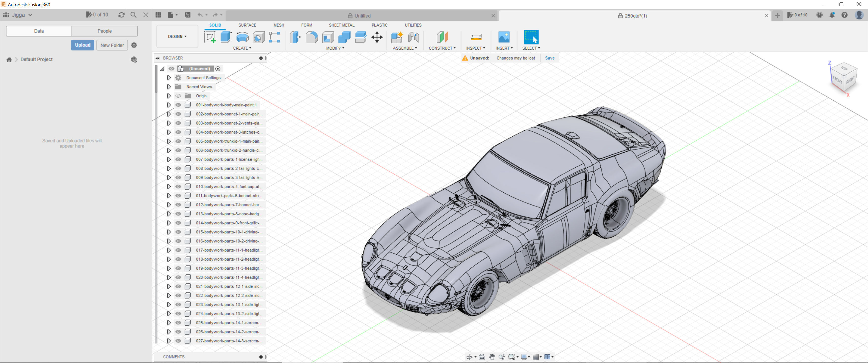This screenshot has width=868, height=363.
Task: Refresh the data panel
Action: pos(121,15)
